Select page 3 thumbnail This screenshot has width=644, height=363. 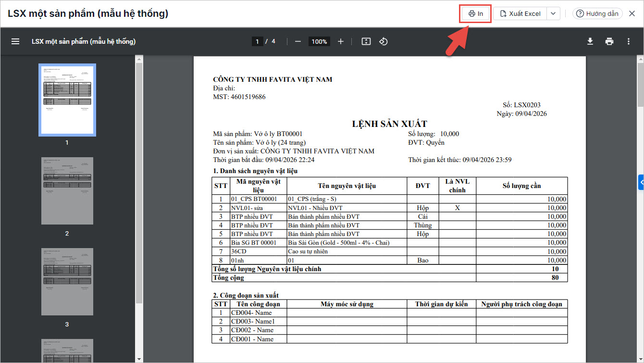pyautogui.click(x=67, y=282)
